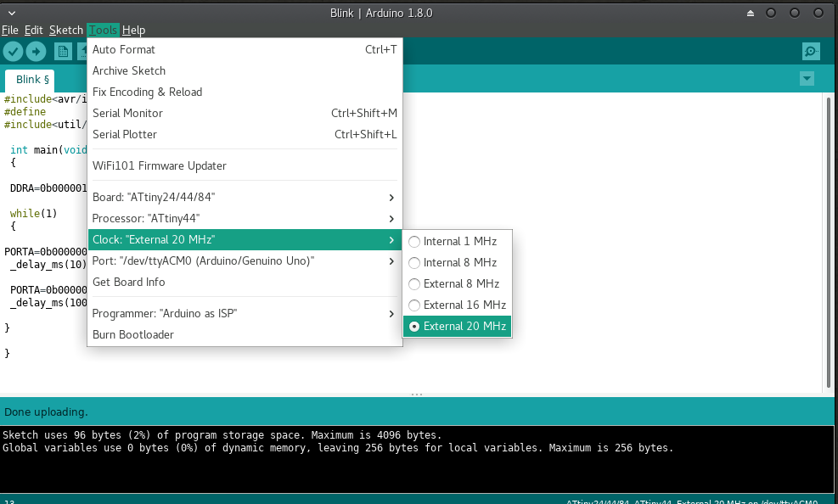
Task: Open Serial Monitor magnifier icon at top right
Action: 811,51
